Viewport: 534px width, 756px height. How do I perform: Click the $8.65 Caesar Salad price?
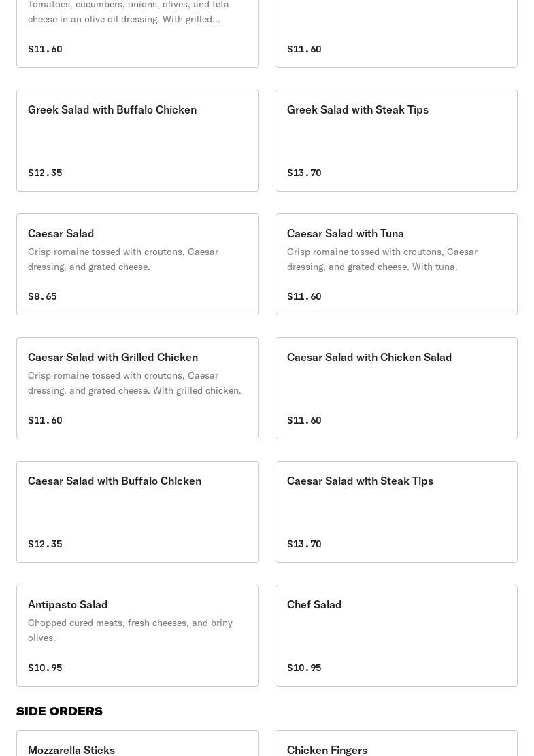tap(42, 296)
